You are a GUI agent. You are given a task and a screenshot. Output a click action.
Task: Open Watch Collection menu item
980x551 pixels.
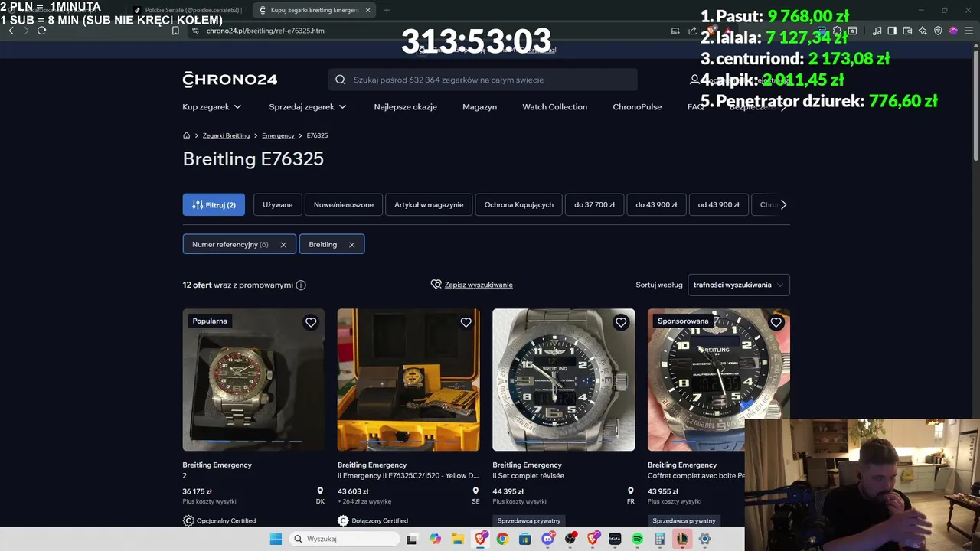[555, 107]
